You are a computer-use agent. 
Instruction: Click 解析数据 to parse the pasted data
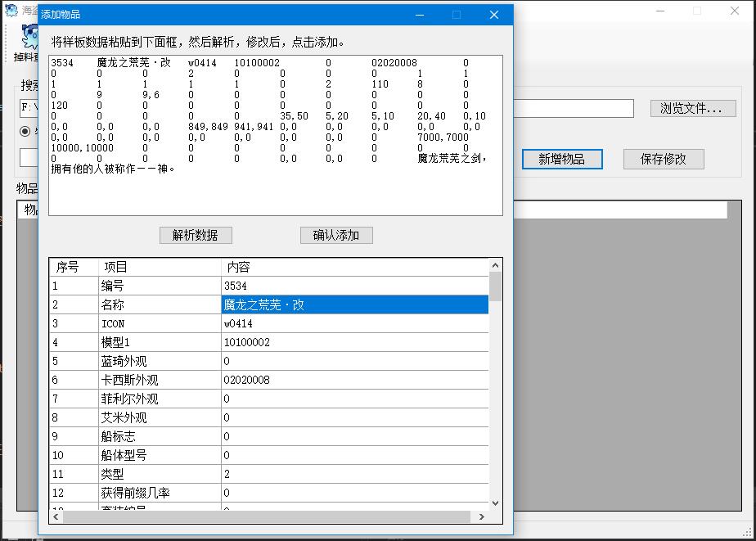[x=195, y=235]
